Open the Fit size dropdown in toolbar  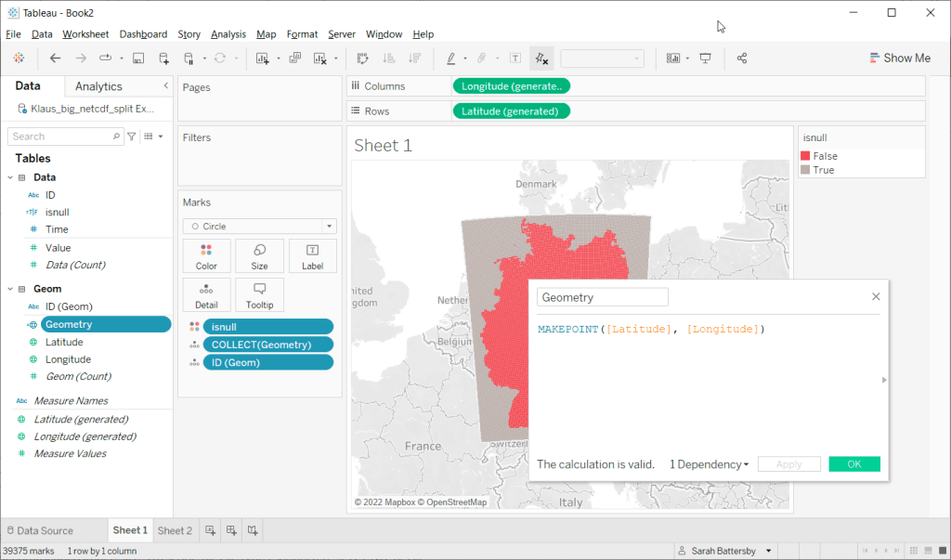(x=602, y=59)
